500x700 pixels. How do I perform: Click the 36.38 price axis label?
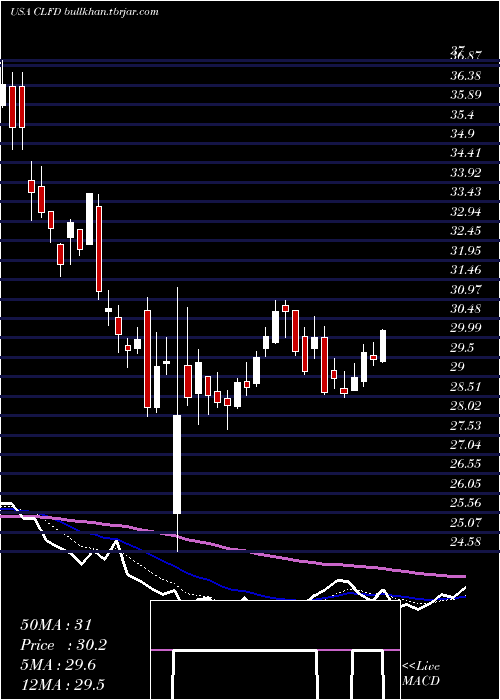point(465,75)
